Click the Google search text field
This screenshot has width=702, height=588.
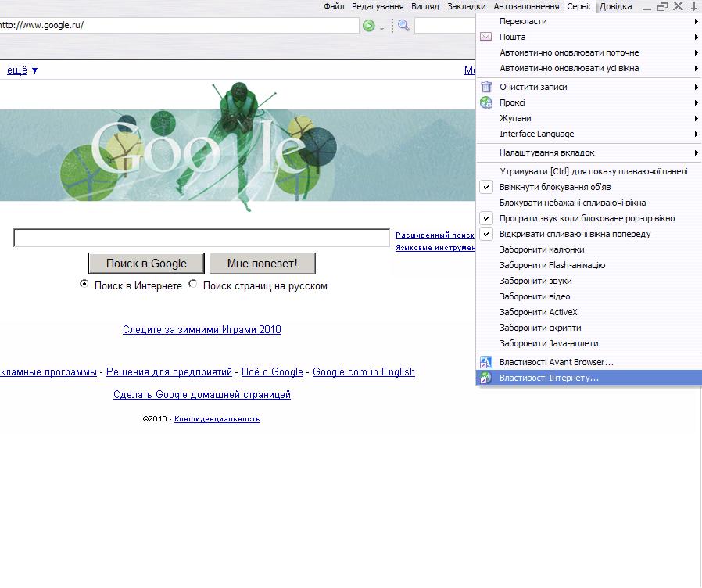(202, 238)
